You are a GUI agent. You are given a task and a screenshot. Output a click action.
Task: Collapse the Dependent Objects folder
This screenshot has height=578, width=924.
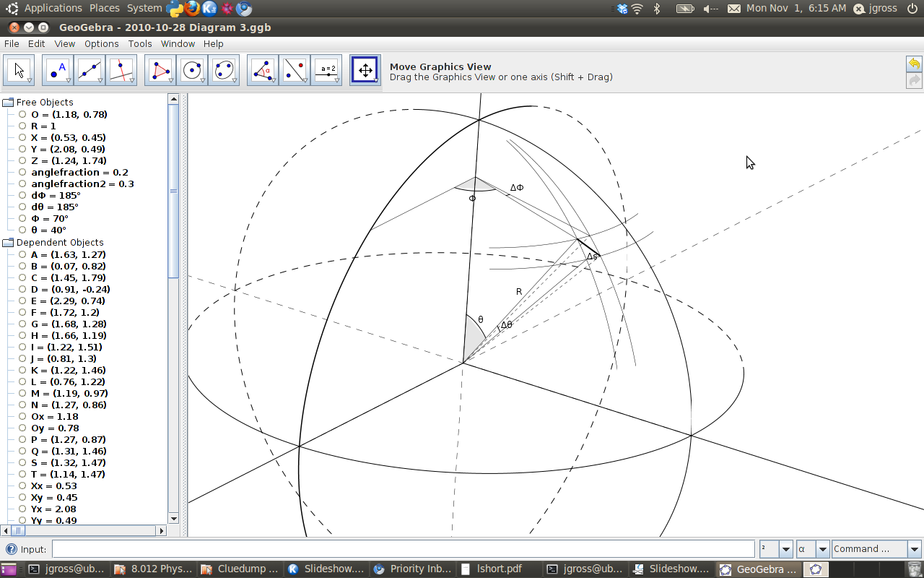(8, 243)
